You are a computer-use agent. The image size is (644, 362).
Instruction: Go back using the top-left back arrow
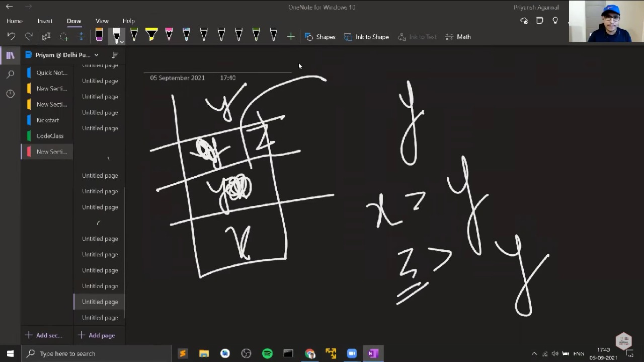pyautogui.click(x=9, y=7)
